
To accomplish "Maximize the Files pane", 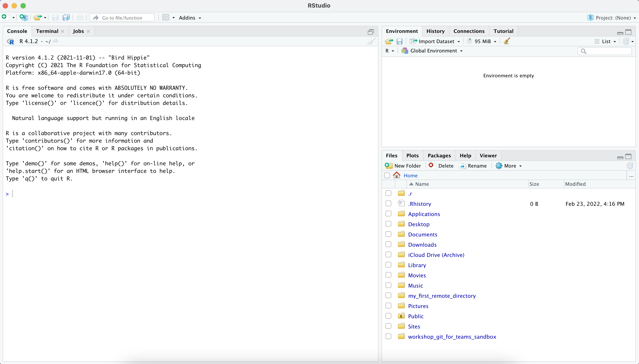I will [629, 156].
